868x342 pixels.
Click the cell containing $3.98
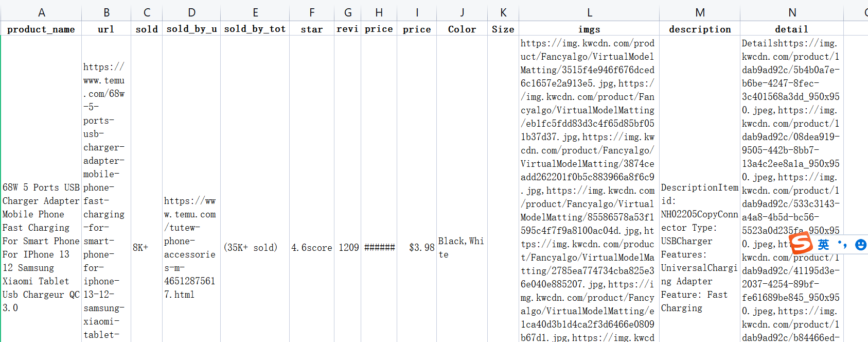[x=417, y=248]
